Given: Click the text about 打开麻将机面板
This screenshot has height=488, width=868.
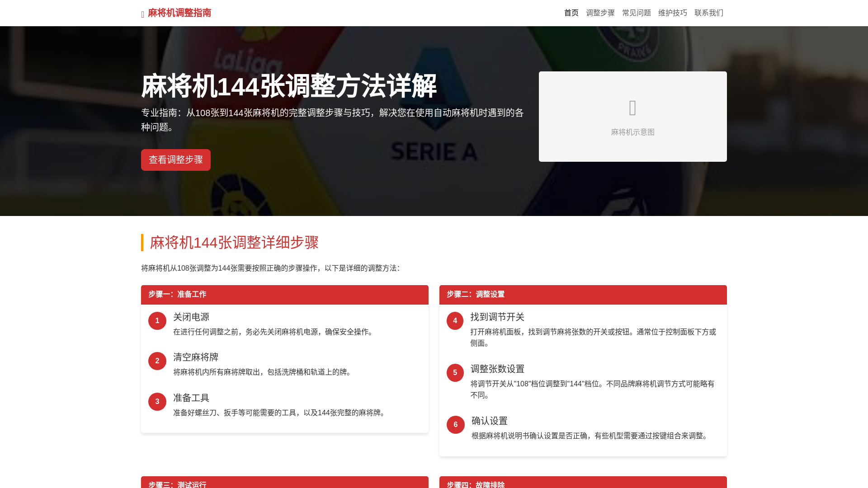Looking at the screenshot, I should pyautogui.click(x=593, y=338).
